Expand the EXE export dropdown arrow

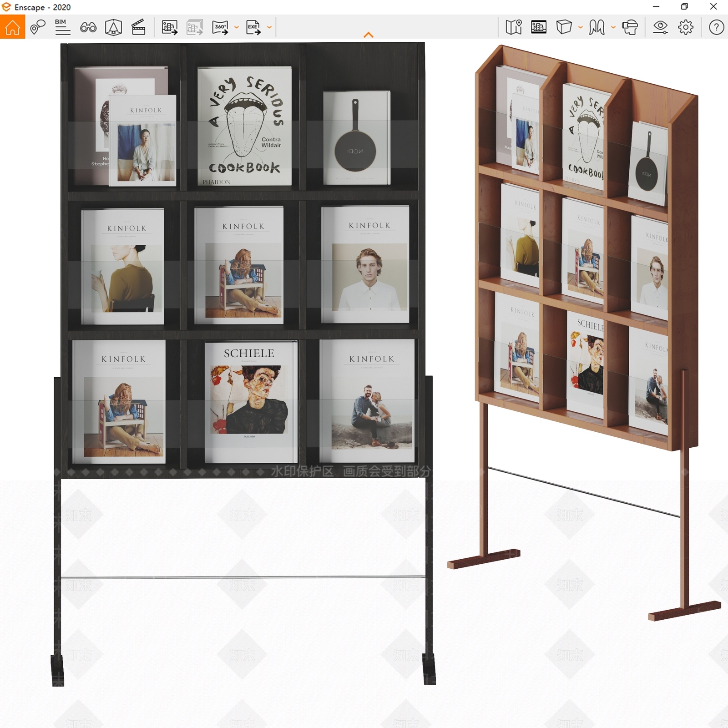(269, 27)
